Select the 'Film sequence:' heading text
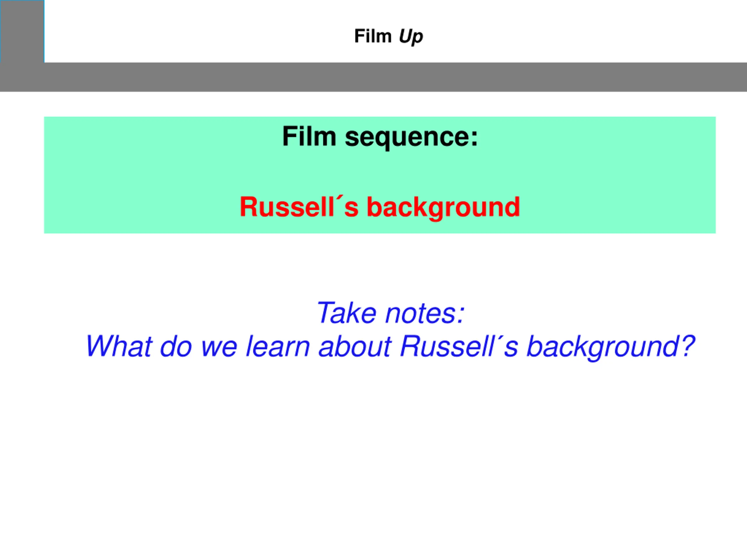 point(380,137)
